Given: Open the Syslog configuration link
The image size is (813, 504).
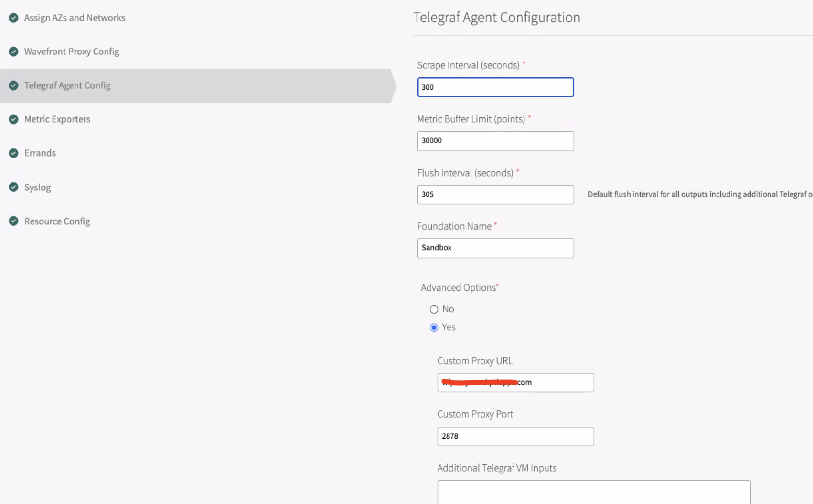Looking at the screenshot, I should [x=38, y=188].
